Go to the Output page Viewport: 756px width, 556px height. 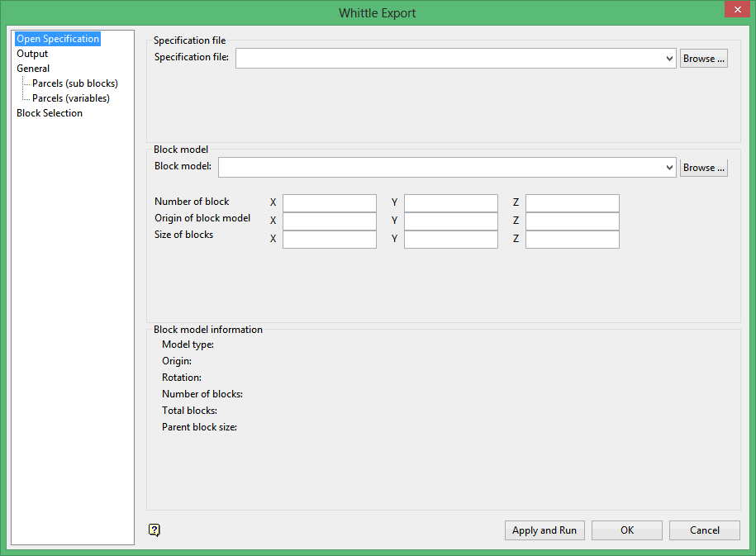coord(32,54)
